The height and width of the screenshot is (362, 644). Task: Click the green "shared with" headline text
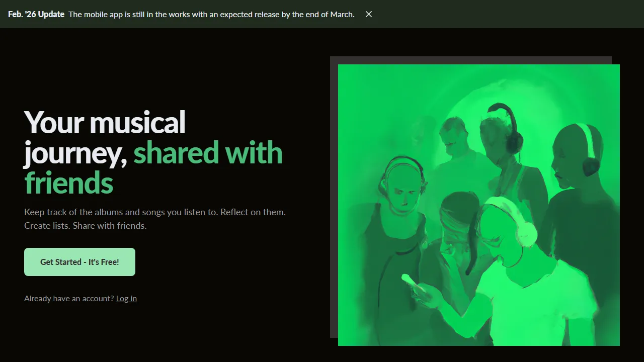click(208, 153)
